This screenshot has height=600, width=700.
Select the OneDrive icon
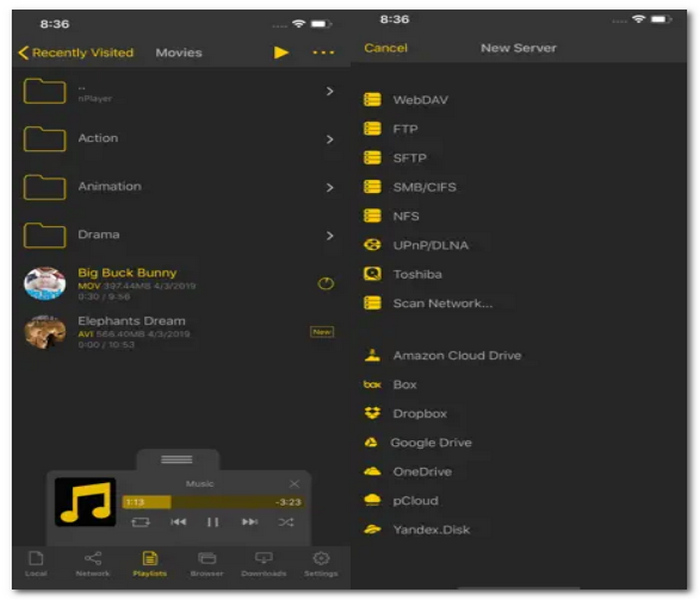tap(372, 471)
